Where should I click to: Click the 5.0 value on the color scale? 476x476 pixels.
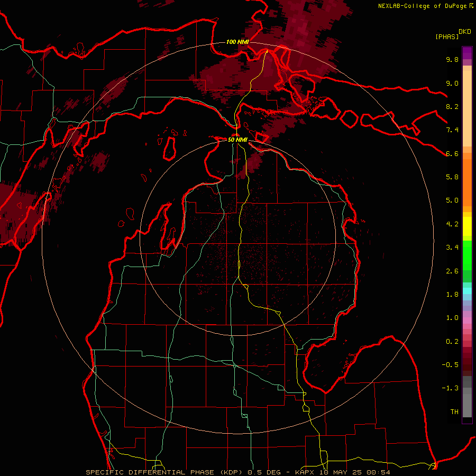tap(452, 200)
